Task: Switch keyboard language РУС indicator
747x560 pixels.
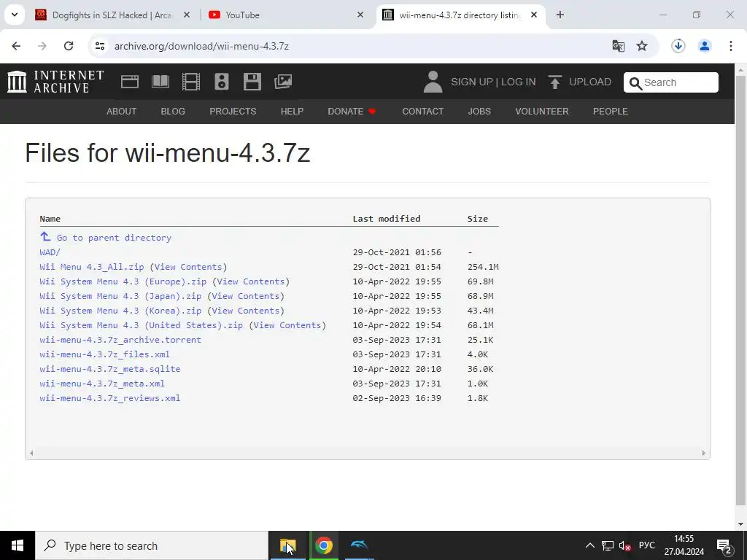Action: pos(646,545)
